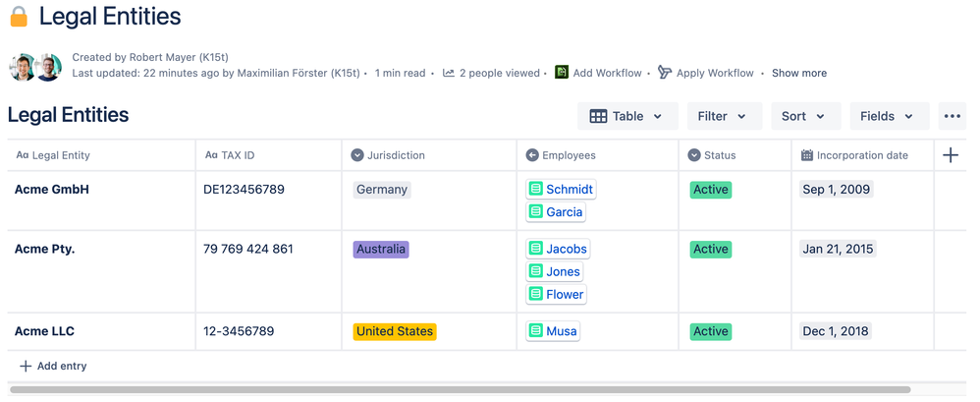The image size is (980, 402).
Task: Click the Employees column relation icon
Action: point(532,155)
